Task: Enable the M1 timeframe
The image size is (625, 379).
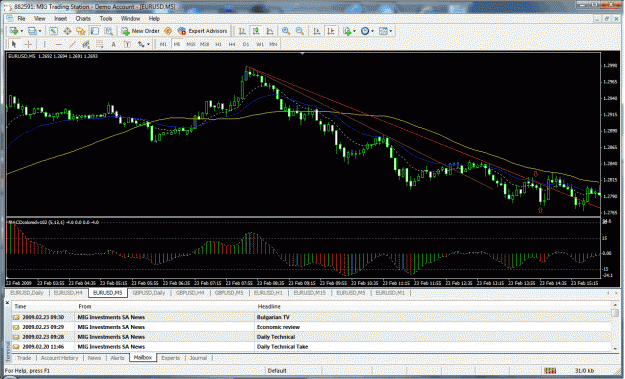Action: [x=163, y=44]
